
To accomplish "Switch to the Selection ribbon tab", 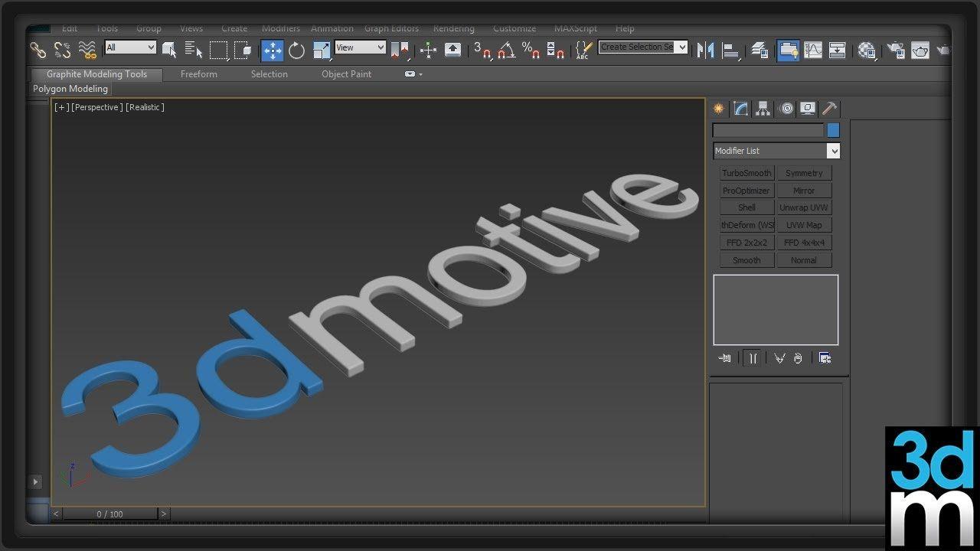I will click(269, 74).
